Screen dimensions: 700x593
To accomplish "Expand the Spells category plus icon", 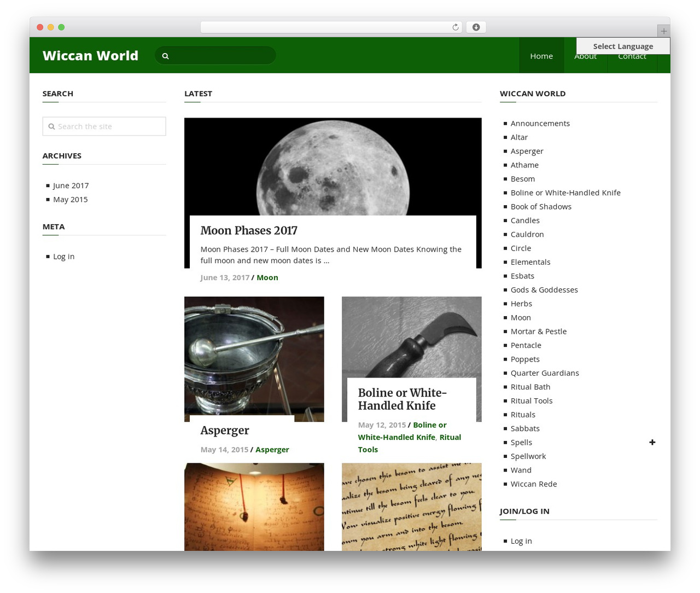I will click(x=652, y=442).
